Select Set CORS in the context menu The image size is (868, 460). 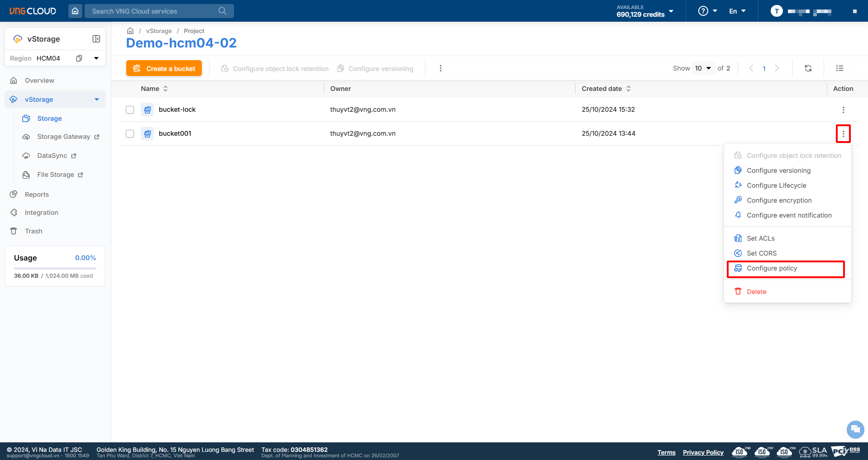[x=761, y=253]
